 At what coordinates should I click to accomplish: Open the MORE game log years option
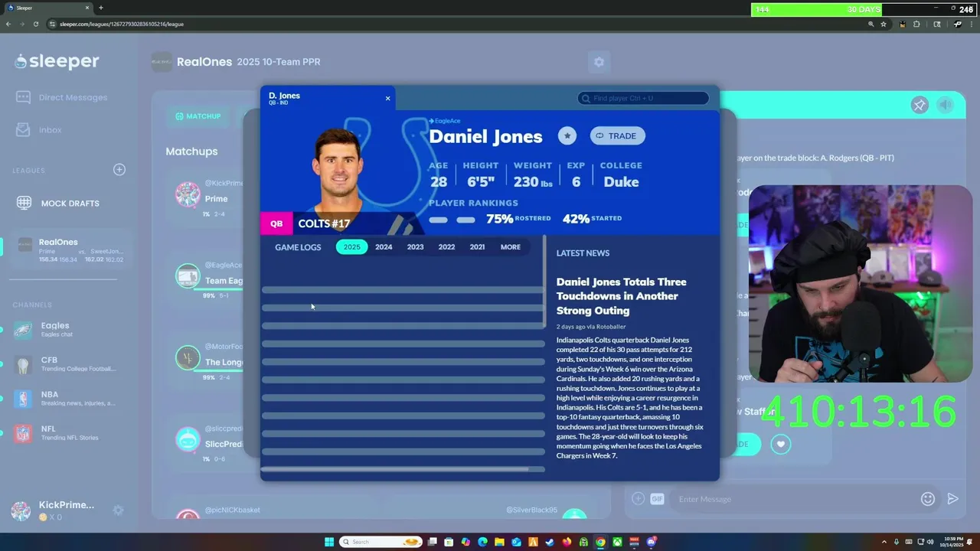click(x=511, y=246)
